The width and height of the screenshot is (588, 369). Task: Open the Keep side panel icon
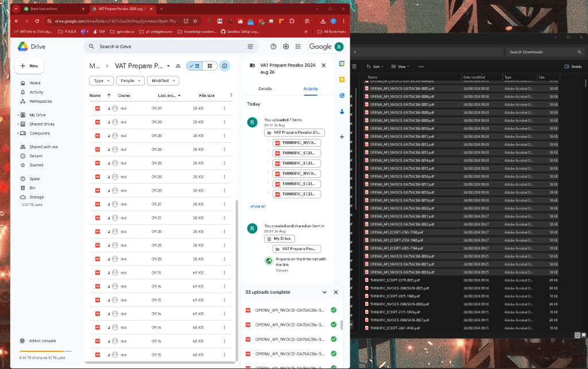[342, 79]
